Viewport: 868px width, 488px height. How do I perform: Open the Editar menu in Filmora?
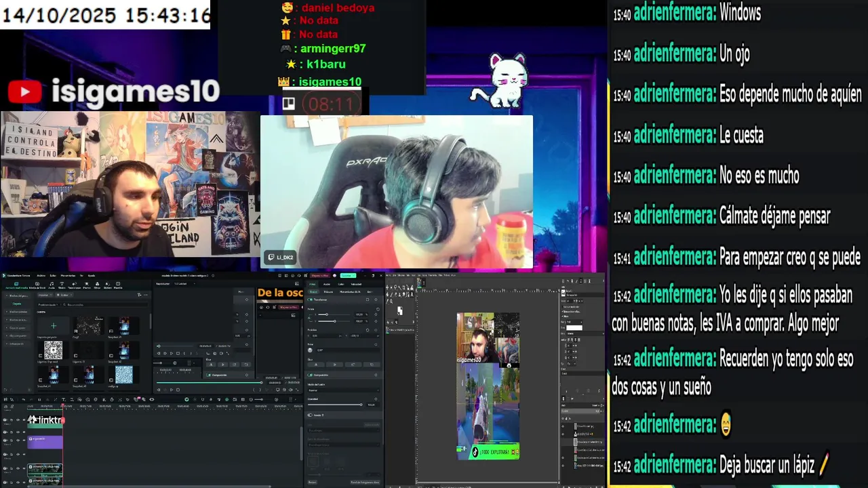(53, 275)
